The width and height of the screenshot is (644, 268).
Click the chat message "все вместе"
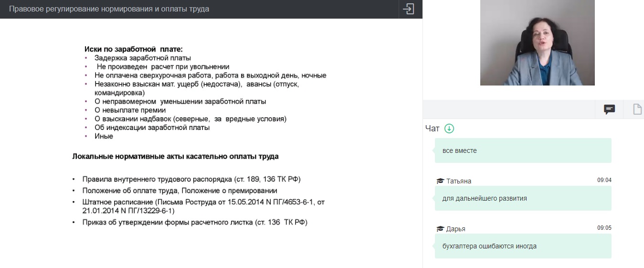[460, 150]
